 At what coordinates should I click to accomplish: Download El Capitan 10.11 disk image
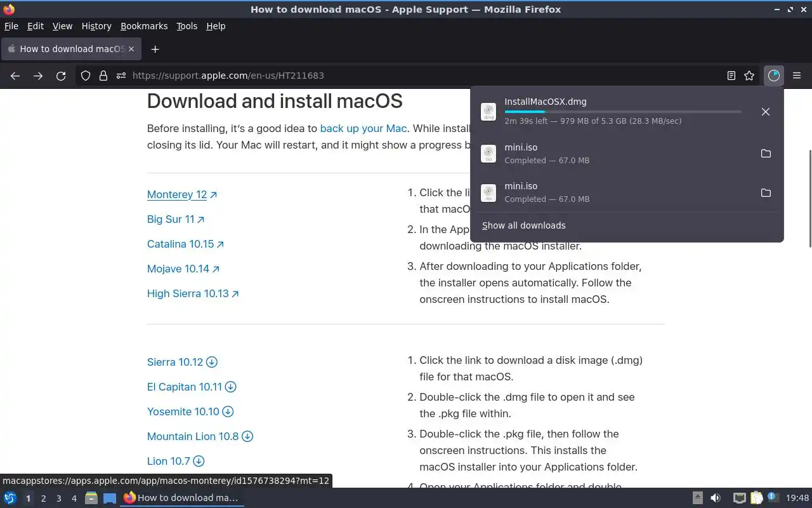[x=192, y=387]
